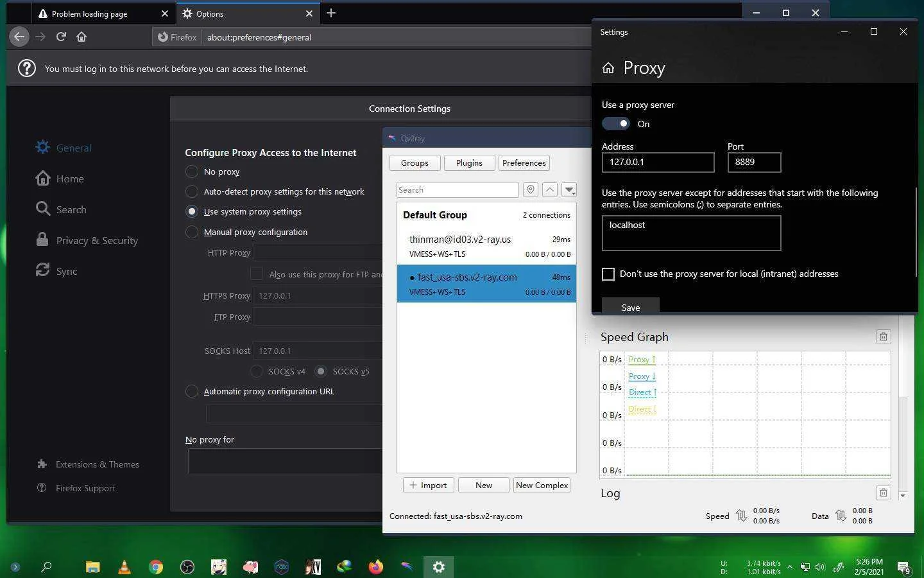Viewport: 924px width, 578px height.
Task: Save the proxy settings
Action: click(x=631, y=306)
